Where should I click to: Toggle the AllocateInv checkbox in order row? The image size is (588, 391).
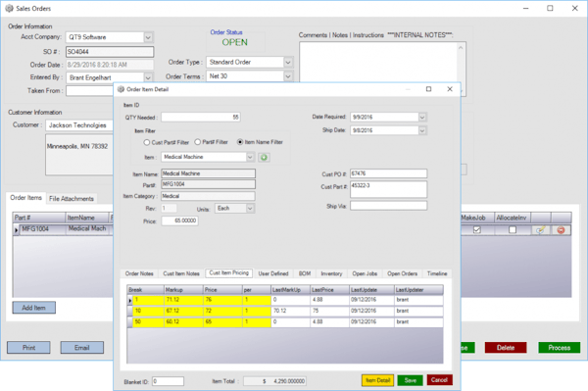pos(513,230)
